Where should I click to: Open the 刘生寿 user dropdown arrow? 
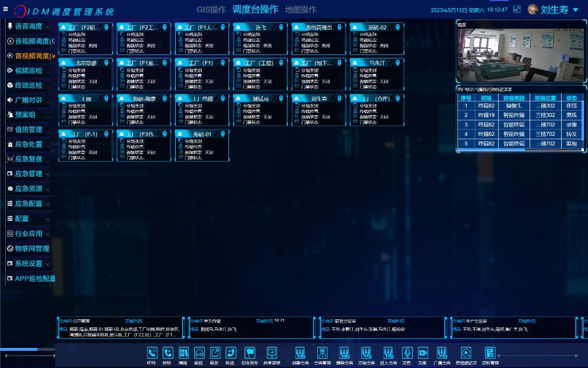[575, 10]
